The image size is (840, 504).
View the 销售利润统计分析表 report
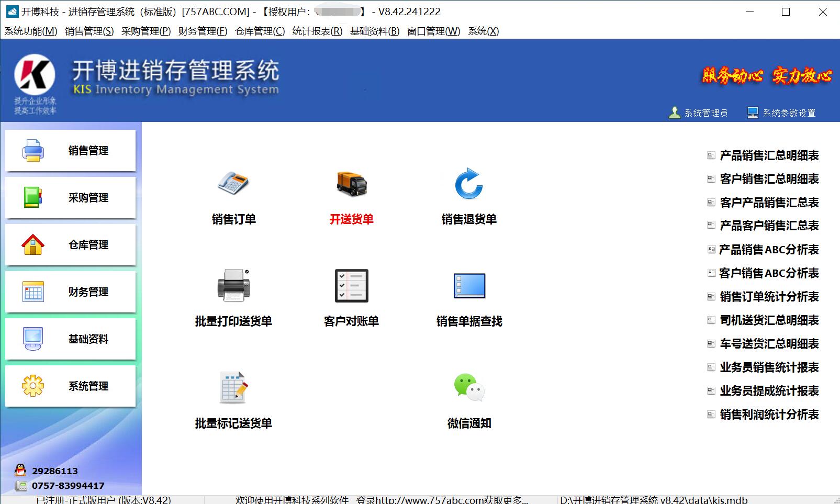tap(769, 415)
